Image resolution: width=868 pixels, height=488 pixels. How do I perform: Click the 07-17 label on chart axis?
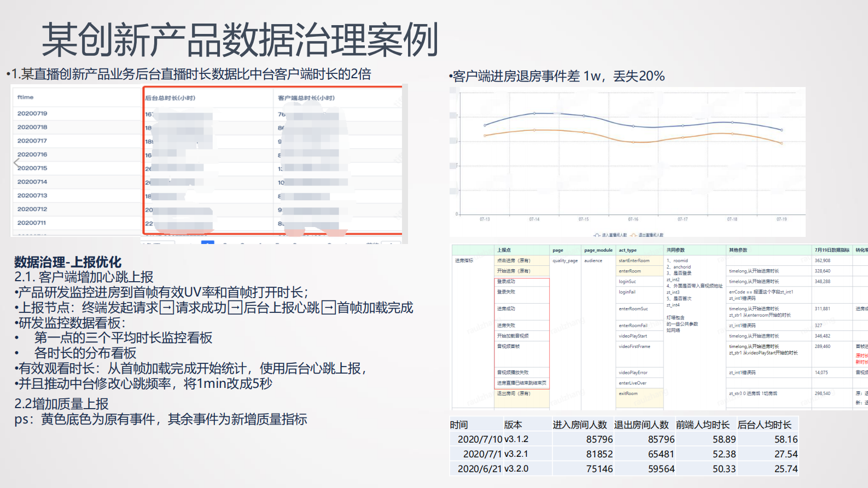pyautogui.click(x=683, y=219)
